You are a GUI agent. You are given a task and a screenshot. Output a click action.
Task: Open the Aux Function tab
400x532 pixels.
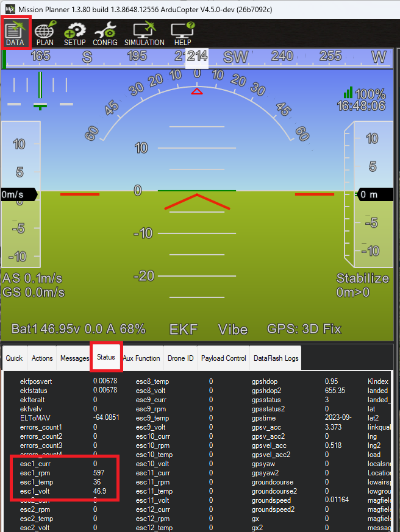(141, 358)
